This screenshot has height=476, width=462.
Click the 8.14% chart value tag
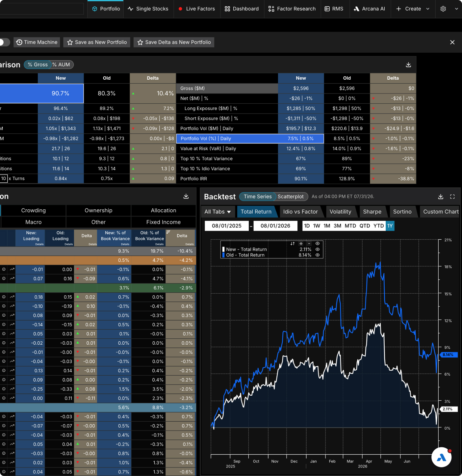448,355
